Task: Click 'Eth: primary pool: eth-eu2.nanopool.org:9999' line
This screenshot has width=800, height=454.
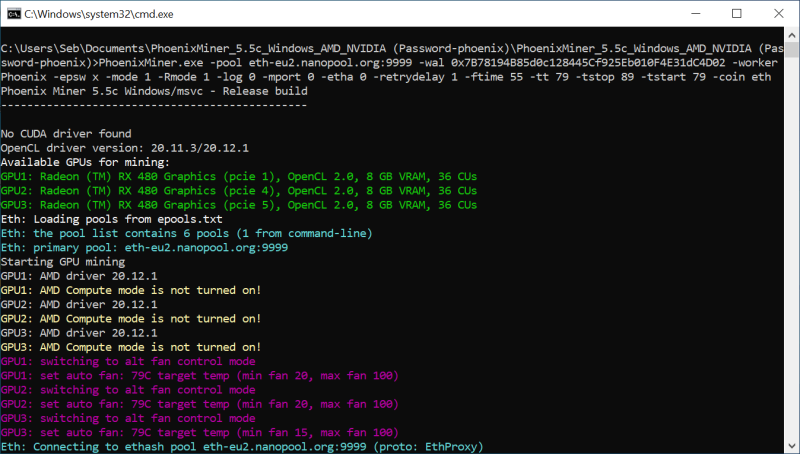Action: pyautogui.click(x=144, y=248)
